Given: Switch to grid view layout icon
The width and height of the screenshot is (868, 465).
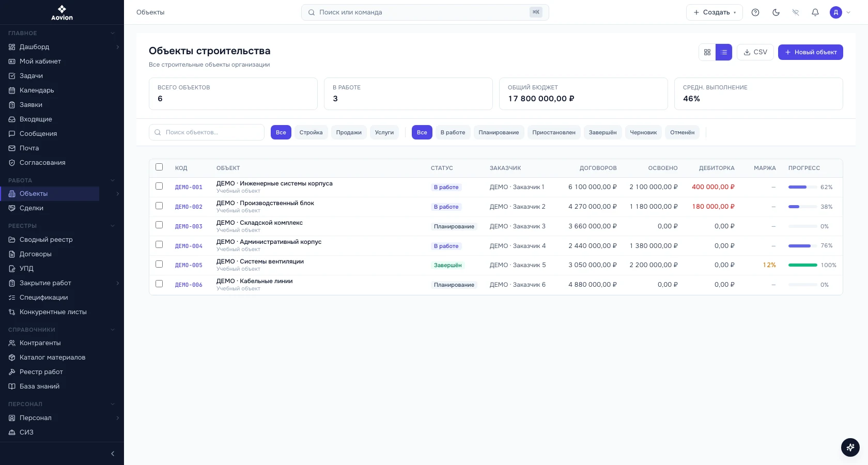Looking at the screenshot, I should pyautogui.click(x=707, y=52).
